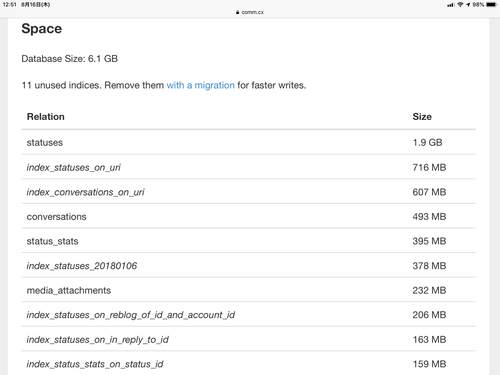Select index_status_stats_on_status_id name
This screenshot has height=375, width=500.
[95, 364]
